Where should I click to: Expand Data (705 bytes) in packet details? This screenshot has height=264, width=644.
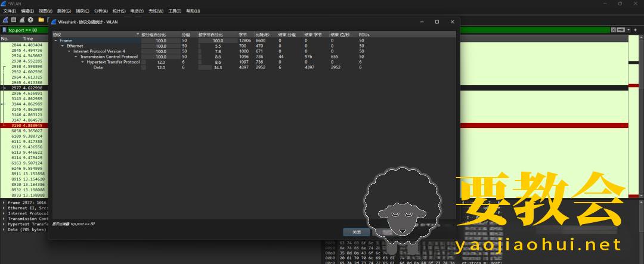click(4, 229)
